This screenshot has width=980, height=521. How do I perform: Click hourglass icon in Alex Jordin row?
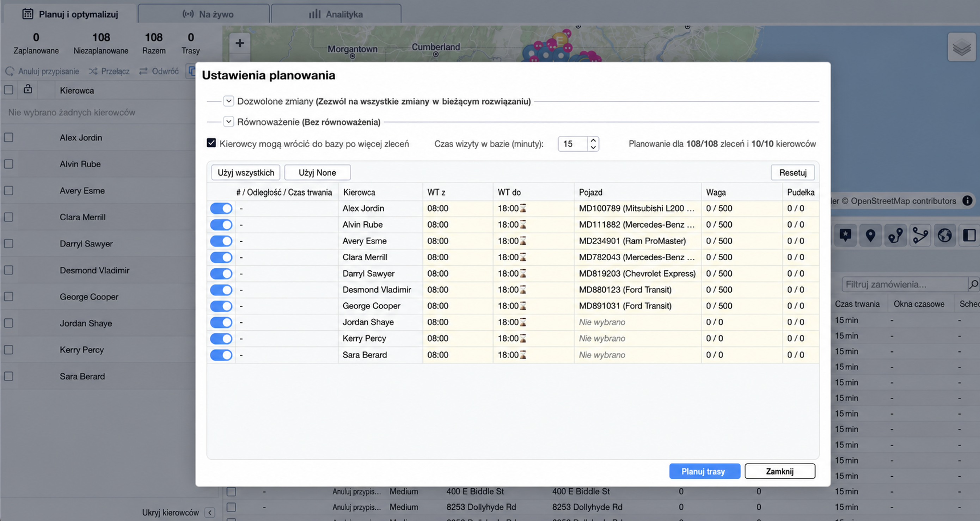(x=523, y=208)
